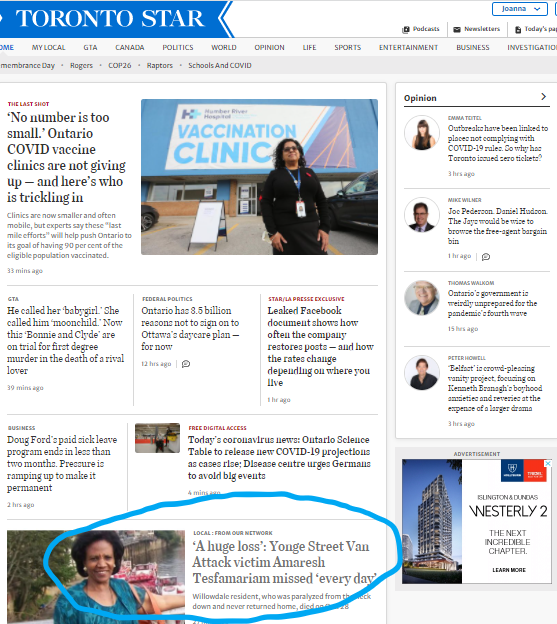Open the Ontario daycare plan article
This screenshot has height=624, width=557.
pos(190,328)
